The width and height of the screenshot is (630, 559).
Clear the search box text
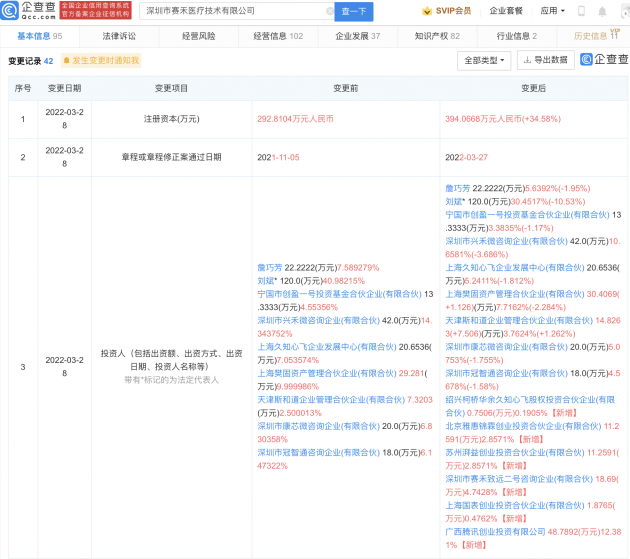[x=329, y=11]
